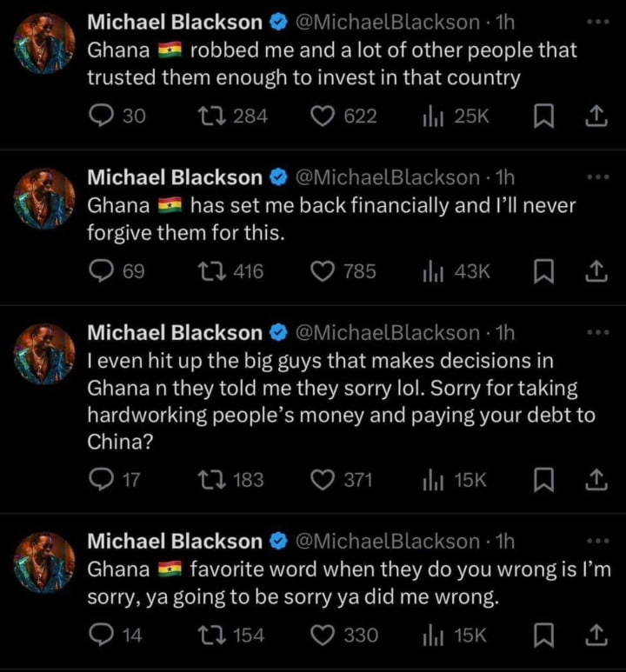Share the 'debt to China' tweet
Screen dimensions: 626x672
coord(596,480)
